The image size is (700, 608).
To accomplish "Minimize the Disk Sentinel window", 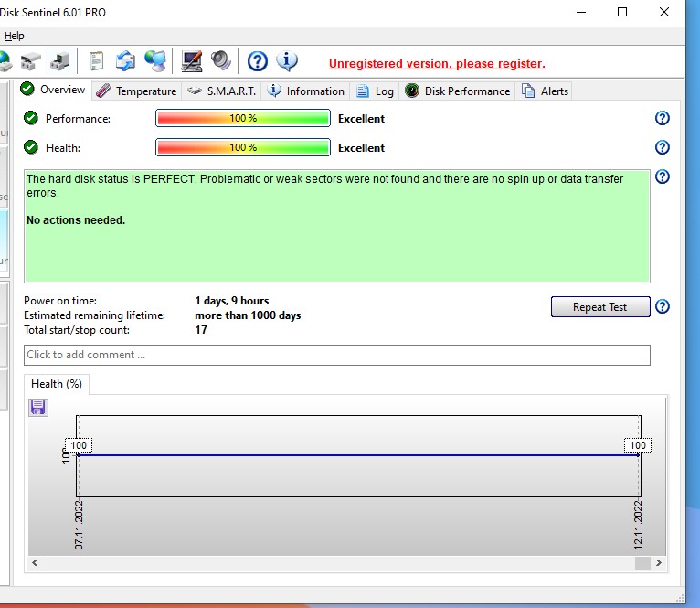I will point(581,12).
